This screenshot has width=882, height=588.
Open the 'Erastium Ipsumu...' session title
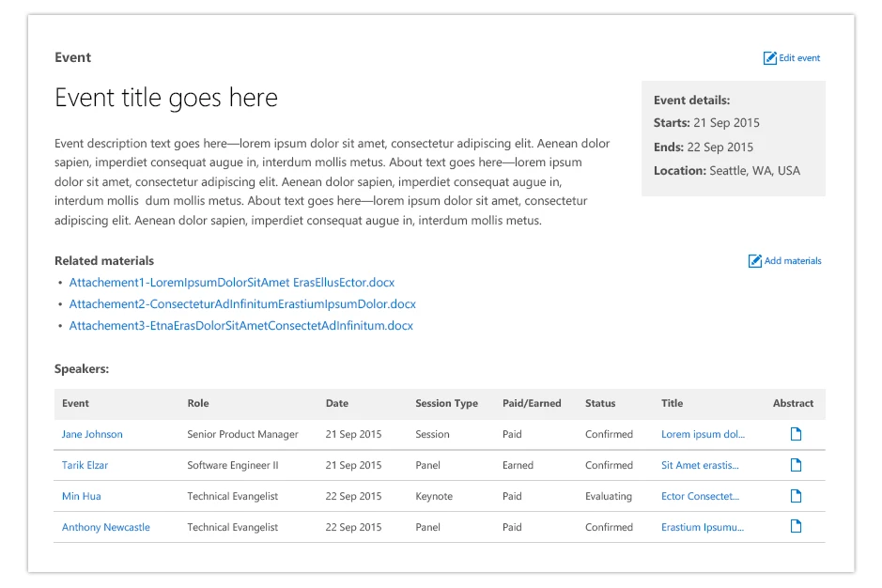(703, 528)
